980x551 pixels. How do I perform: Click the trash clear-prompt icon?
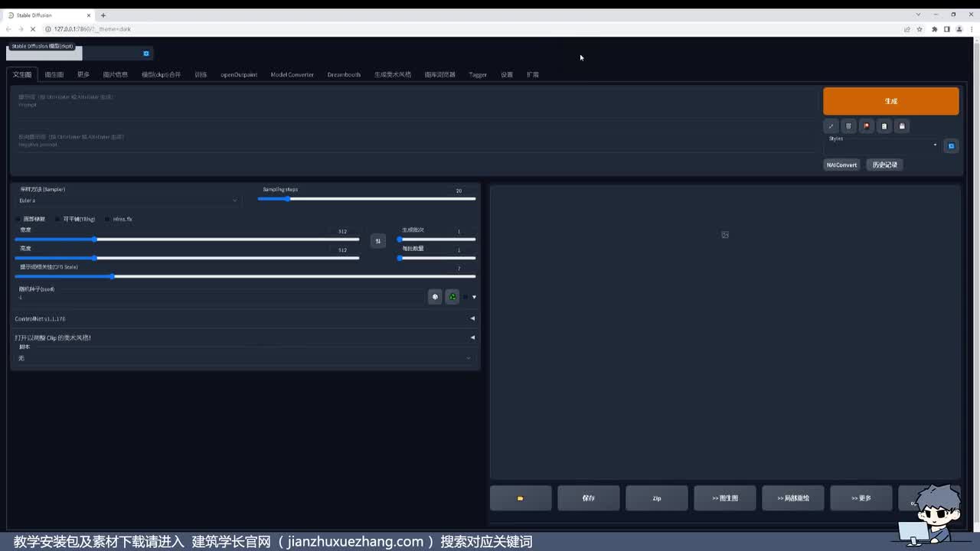click(848, 126)
